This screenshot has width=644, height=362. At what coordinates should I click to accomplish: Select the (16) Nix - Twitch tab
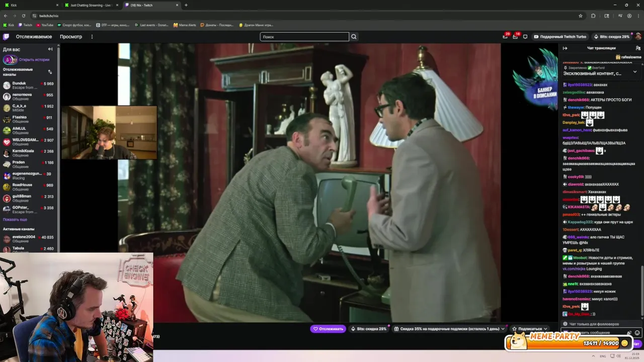[151, 5]
